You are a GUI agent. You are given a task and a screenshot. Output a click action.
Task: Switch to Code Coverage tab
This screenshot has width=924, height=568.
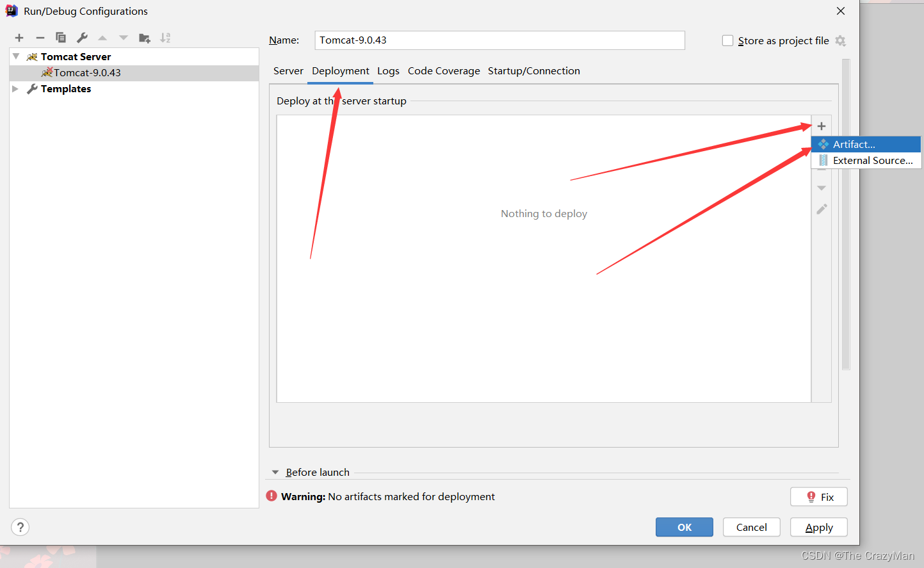pyautogui.click(x=444, y=71)
